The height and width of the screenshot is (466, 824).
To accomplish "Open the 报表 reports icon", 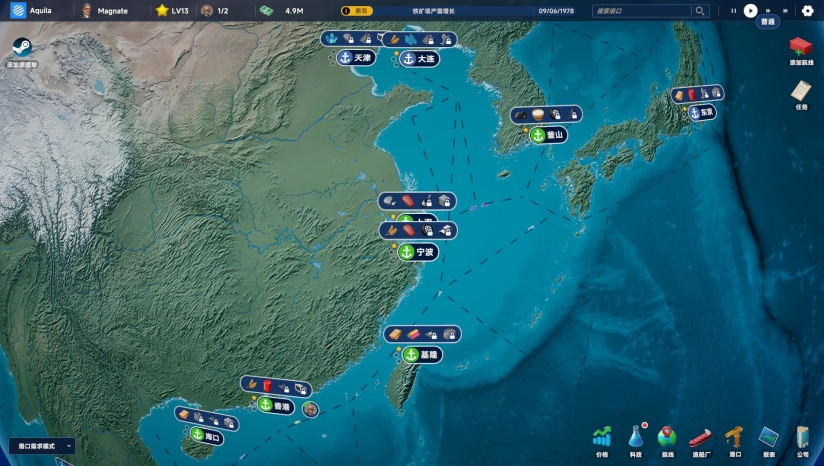I will 768,437.
